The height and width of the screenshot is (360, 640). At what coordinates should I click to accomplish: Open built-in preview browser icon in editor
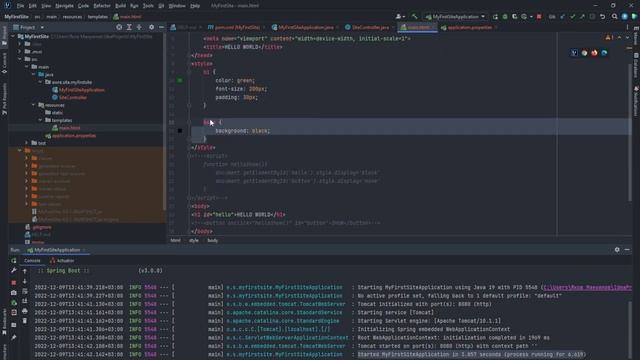pyautogui.click(x=574, y=53)
